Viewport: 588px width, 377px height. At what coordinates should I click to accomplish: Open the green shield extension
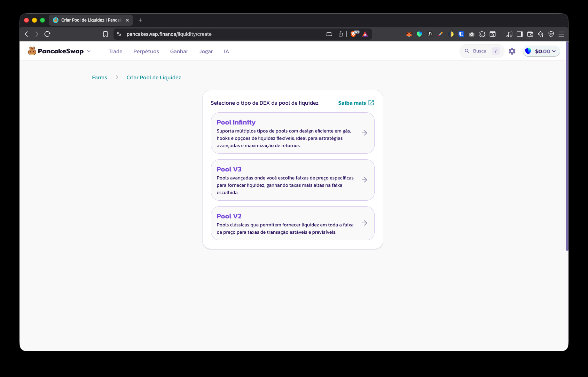pyautogui.click(x=420, y=34)
